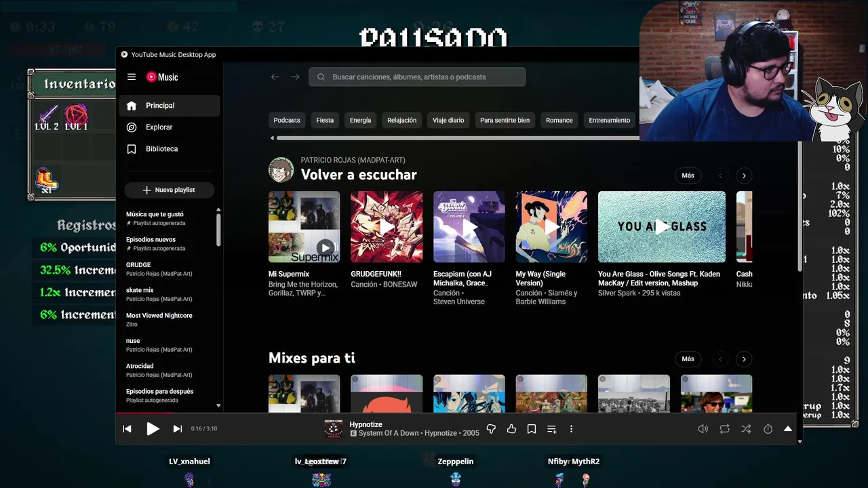868x488 pixels.
Task: Select the Fiesta chip
Action: pyautogui.click(x=325, y=120)
